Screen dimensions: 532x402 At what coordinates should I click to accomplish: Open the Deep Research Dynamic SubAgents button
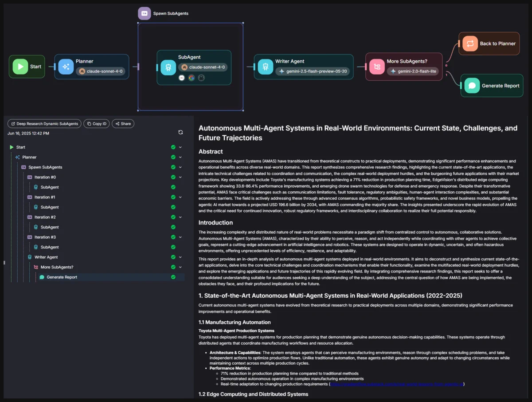point(44,124)
